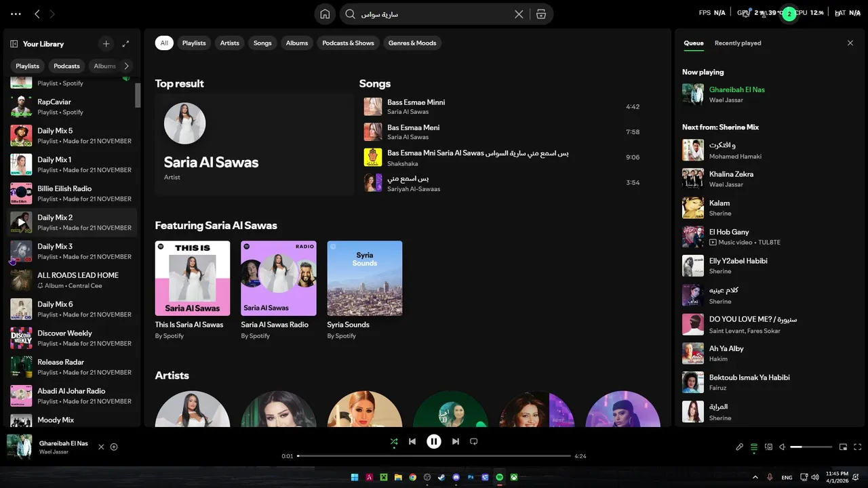
Task: Select the Genres & Moods filter
Action: pos(412,43)
